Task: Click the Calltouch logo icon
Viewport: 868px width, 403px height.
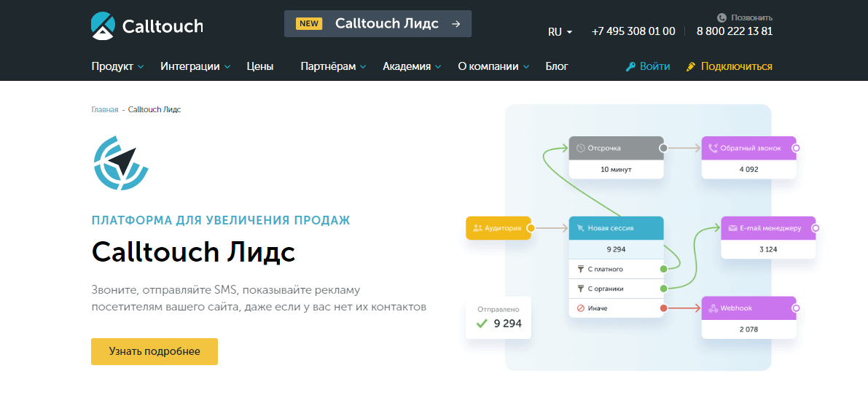Action: [103, 26]
